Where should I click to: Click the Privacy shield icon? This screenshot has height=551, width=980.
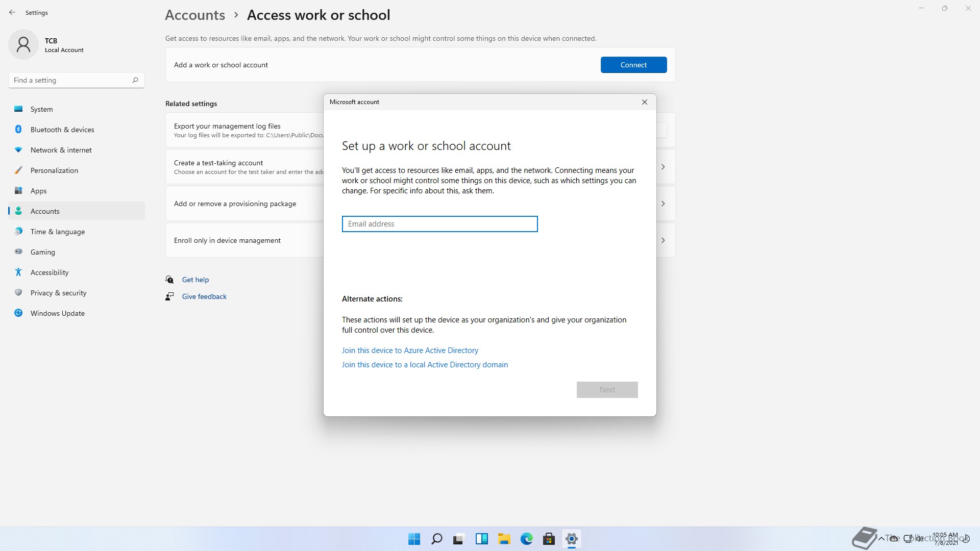(18, 292)
